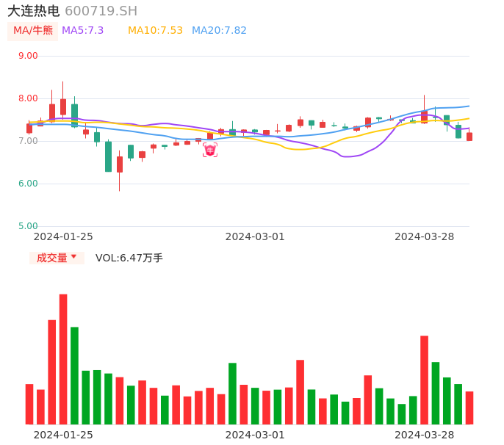This screenshot has height=445, width=504.
Task: Click the 2024-01-25 date on price chart axis
Action: coord(63,236)
